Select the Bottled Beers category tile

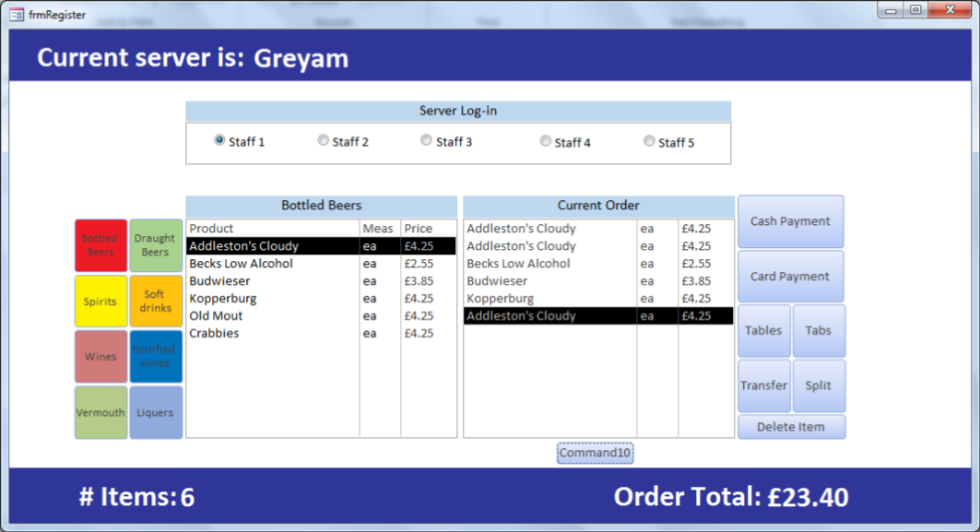(100, 246)
